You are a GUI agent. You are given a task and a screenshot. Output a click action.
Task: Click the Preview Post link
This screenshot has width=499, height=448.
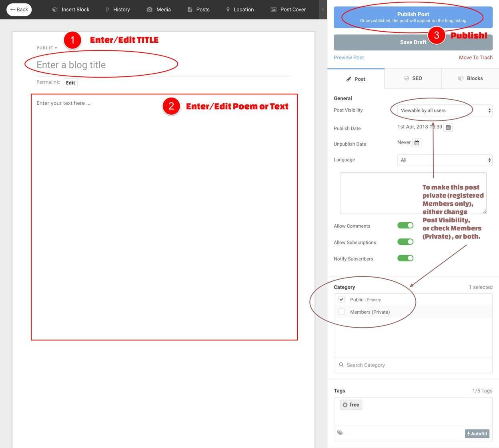(x=349, y=58)
